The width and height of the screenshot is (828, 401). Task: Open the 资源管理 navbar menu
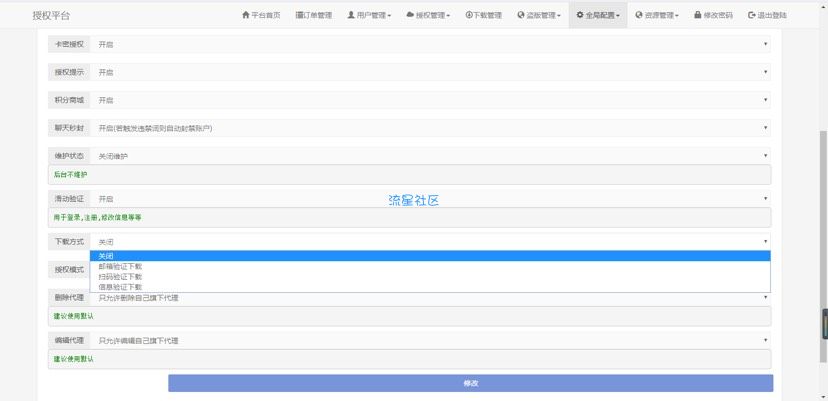pos(656,15)
